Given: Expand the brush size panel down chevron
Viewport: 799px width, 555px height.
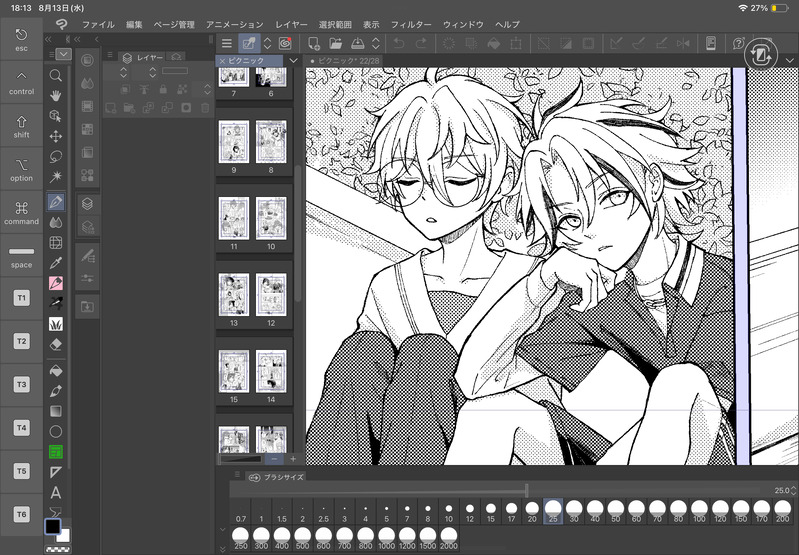Looking at the screenshot, I should [x=223, y=530].
